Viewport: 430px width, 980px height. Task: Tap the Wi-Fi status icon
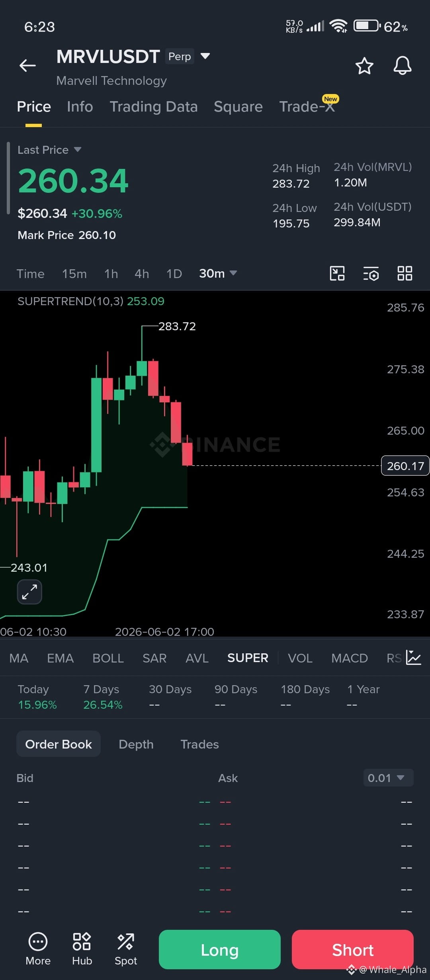coord(338,26)
